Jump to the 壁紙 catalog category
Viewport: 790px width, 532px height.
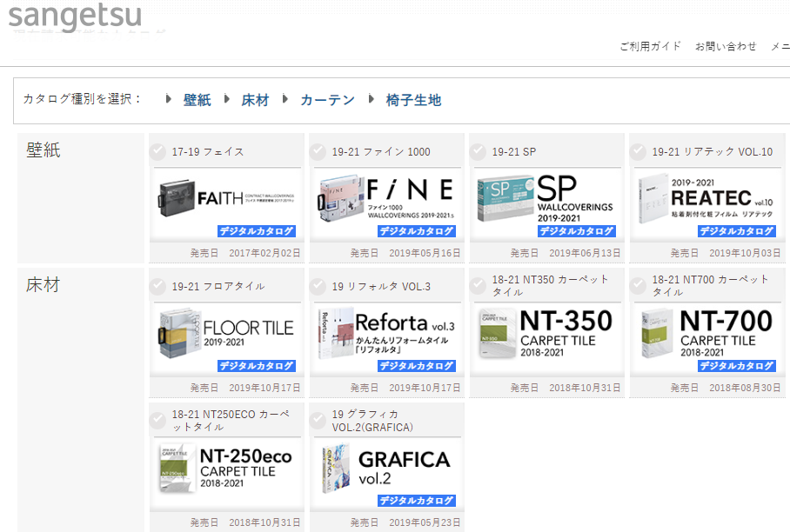click(197, 100)
